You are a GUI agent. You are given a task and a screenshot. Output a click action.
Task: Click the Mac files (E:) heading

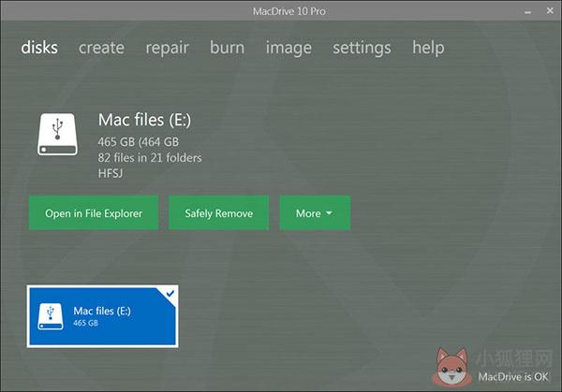point(144,120)
